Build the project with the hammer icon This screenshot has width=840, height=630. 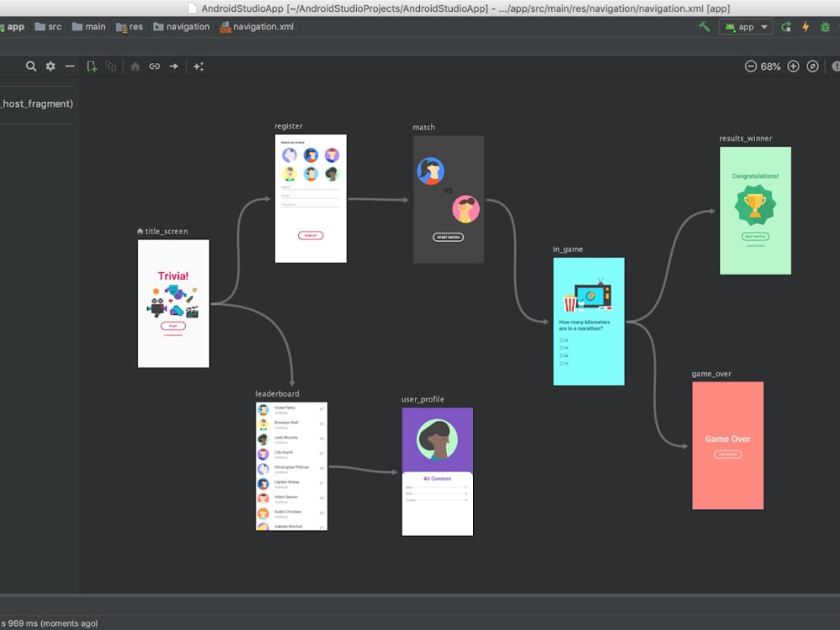(x=706, y=27)
